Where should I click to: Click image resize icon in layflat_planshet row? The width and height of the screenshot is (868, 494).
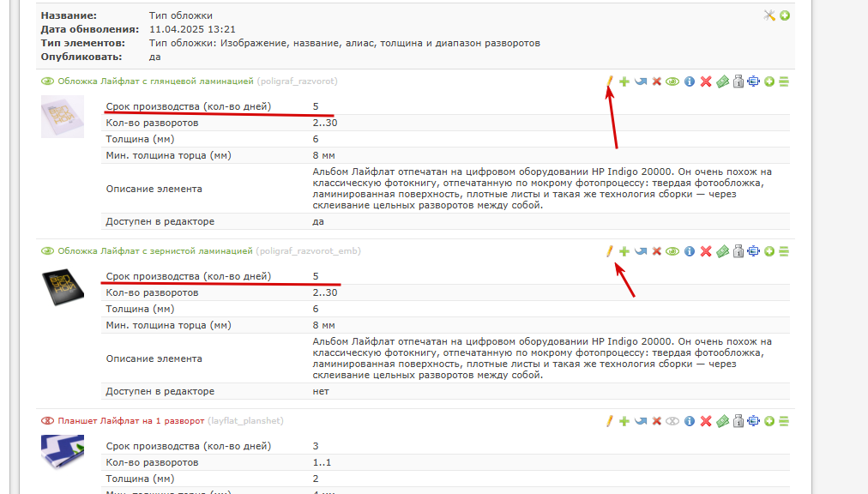pyautogui.click(x=753, y=421)
